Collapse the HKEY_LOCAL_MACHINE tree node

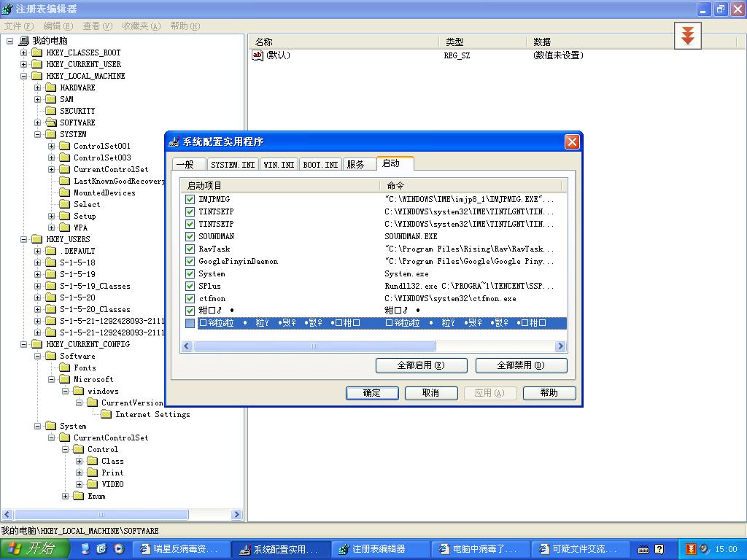point(23,76)
